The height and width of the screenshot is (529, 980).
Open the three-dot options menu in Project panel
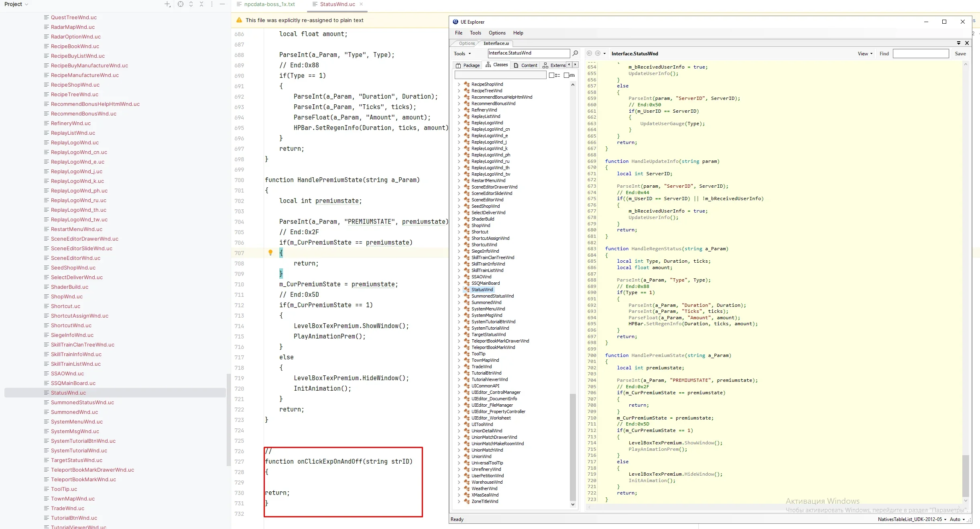pos(212,4)
